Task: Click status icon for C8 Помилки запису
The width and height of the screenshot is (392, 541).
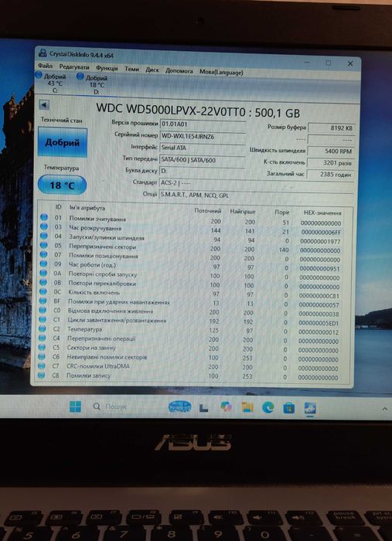Action: 41,375
